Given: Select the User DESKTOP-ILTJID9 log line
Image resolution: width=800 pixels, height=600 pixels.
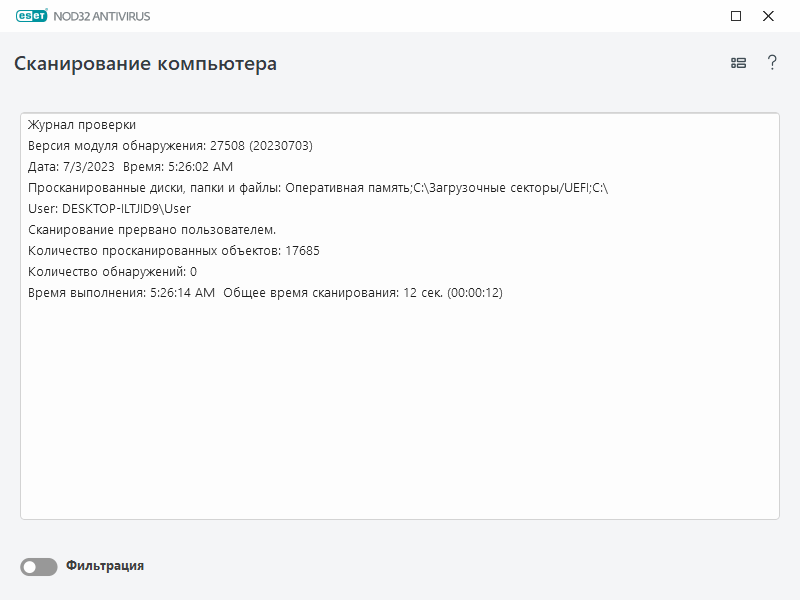Looking at the screenshot, I should pyautogui.click(x=109, y=209).
